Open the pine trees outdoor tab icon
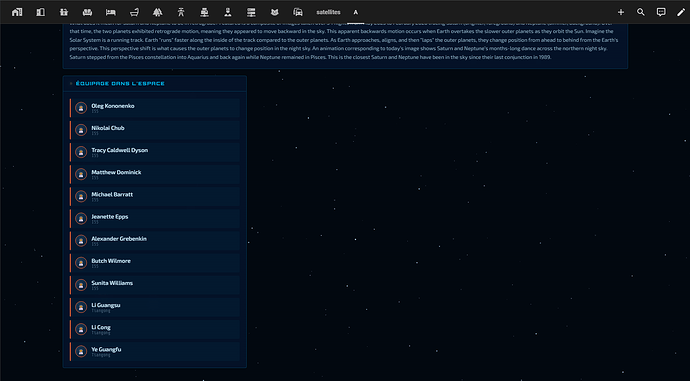This screenshot has width=690, height=381. tap(158, 12)
